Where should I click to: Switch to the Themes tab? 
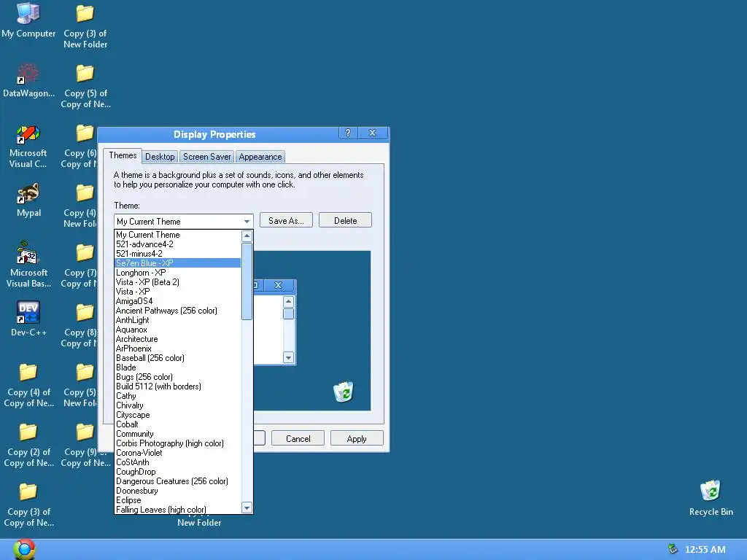pos(123,155)
